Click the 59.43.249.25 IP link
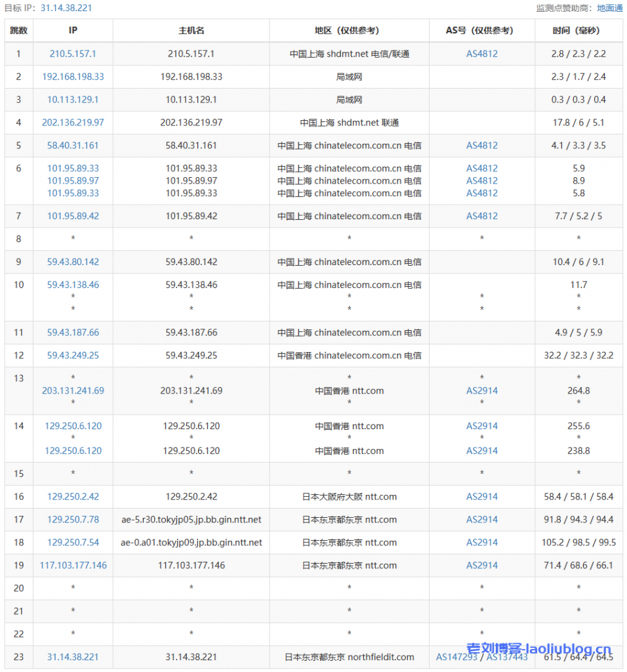627x672 pixels. point(73,356)
